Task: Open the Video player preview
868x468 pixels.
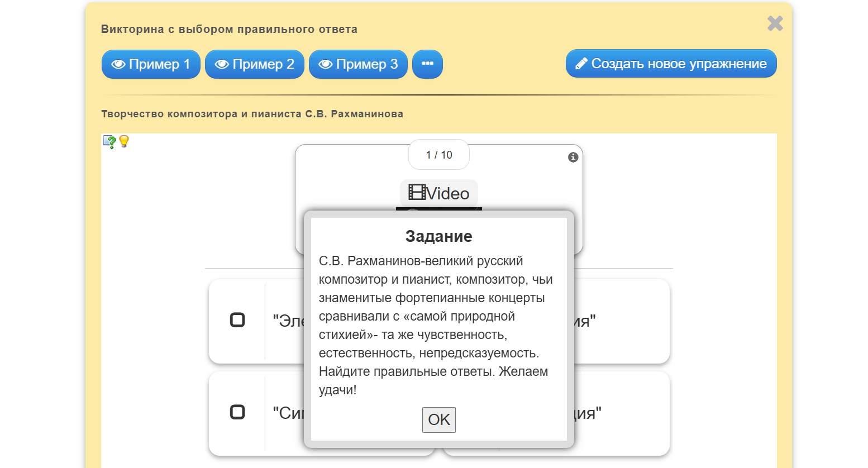Action: coord(439,193)
